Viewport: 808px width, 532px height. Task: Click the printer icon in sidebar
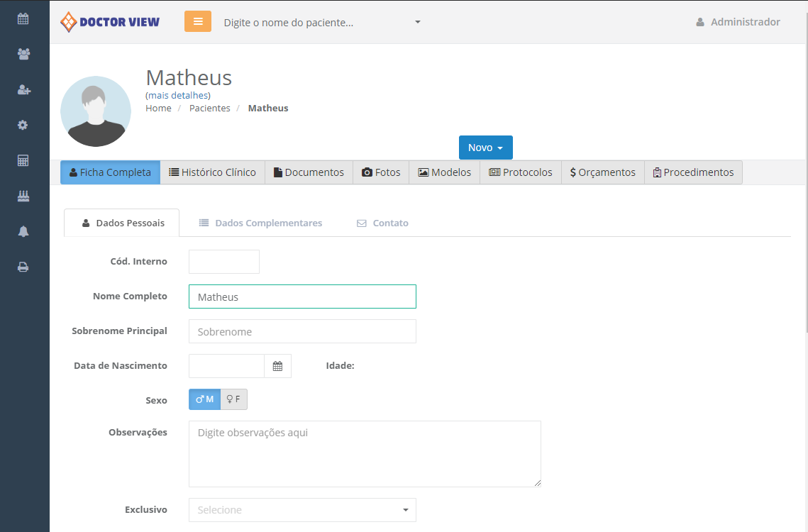(23, 267)
